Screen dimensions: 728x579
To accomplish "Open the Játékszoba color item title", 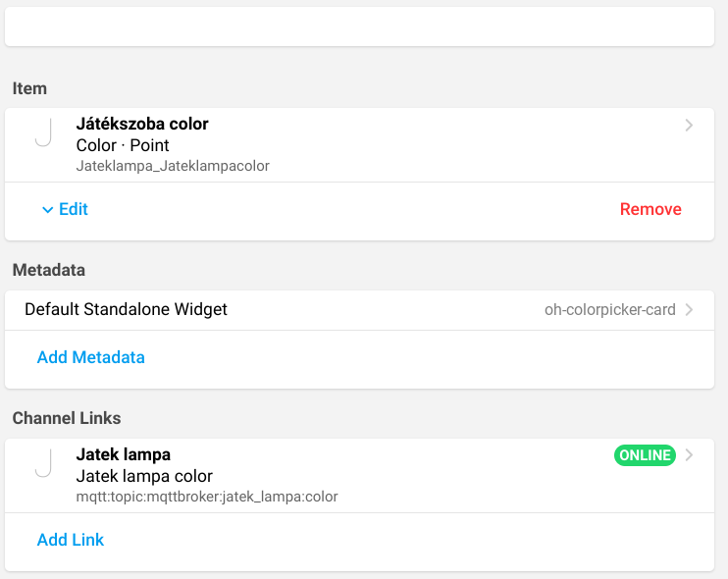I will click(x=142, y=125).
